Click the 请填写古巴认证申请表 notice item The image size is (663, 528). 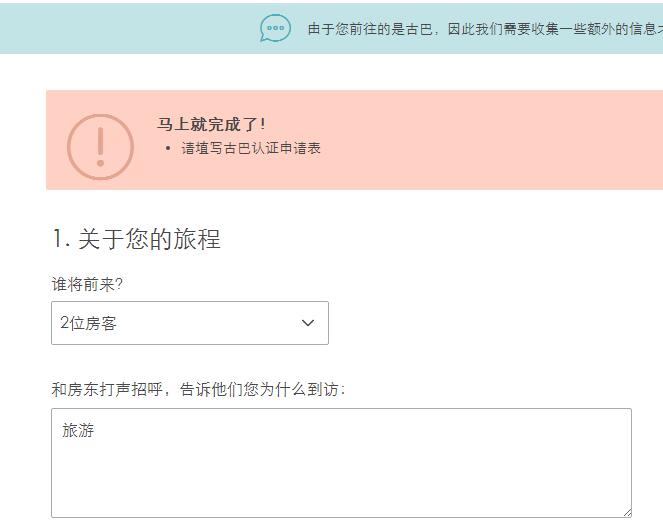[251, 148]
